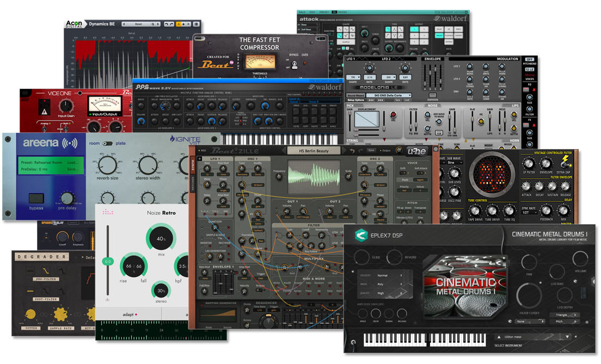
Task: Open the EDIT menu in Waldorf Attack
Action: (x=312, y=13)
